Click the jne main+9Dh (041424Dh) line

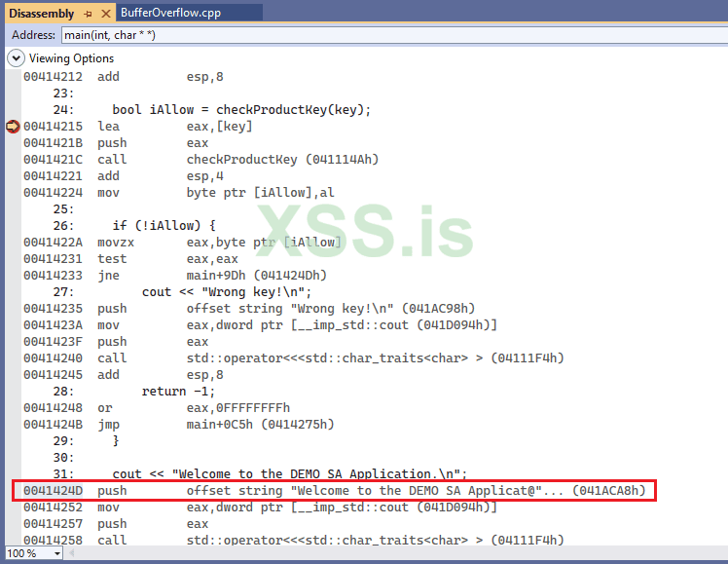[x=175, y=275]
